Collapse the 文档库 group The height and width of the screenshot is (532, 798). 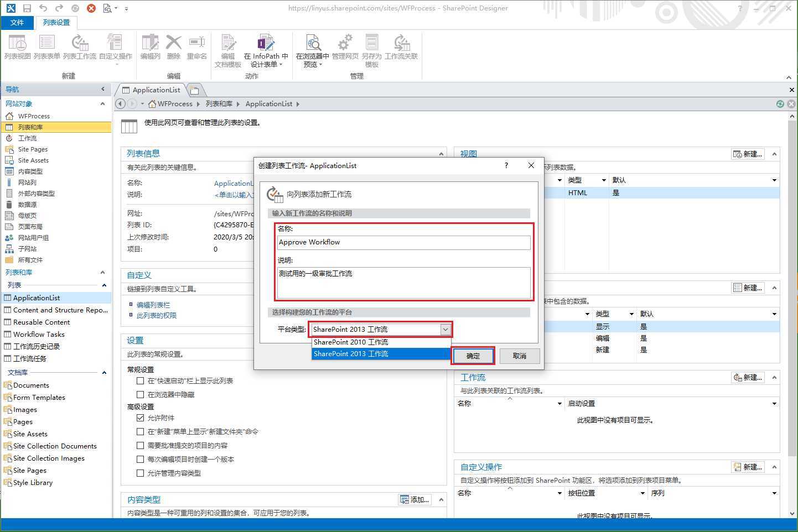104,372
